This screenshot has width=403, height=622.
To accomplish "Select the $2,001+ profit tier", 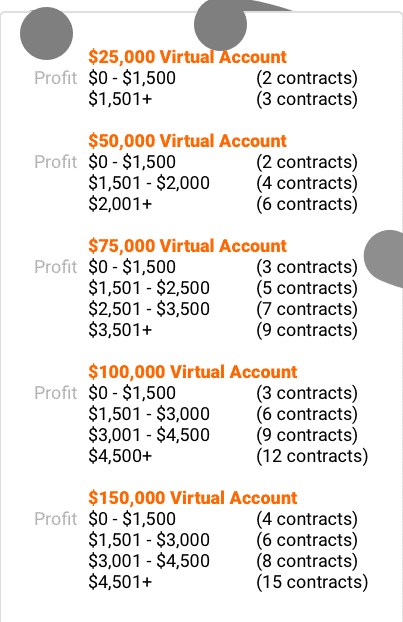I will point(120,204).
